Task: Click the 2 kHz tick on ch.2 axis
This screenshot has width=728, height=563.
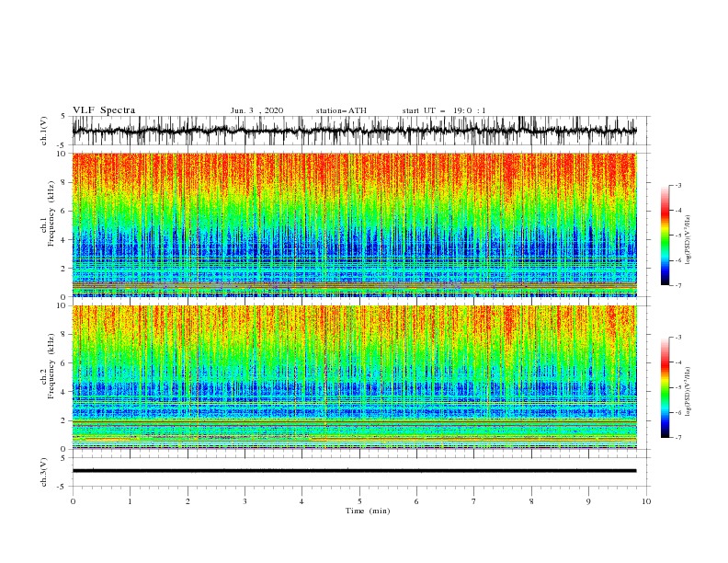Action: pyautogui.click(x=63, y=420)
